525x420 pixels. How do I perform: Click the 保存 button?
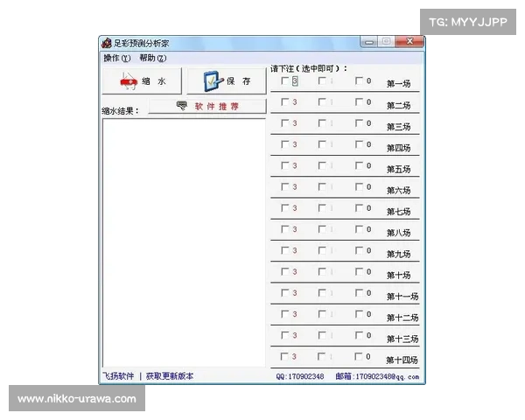[227, 81]
